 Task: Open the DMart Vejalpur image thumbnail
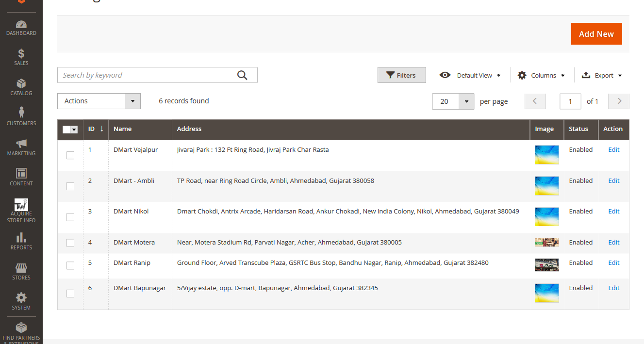tap(547, 155)
